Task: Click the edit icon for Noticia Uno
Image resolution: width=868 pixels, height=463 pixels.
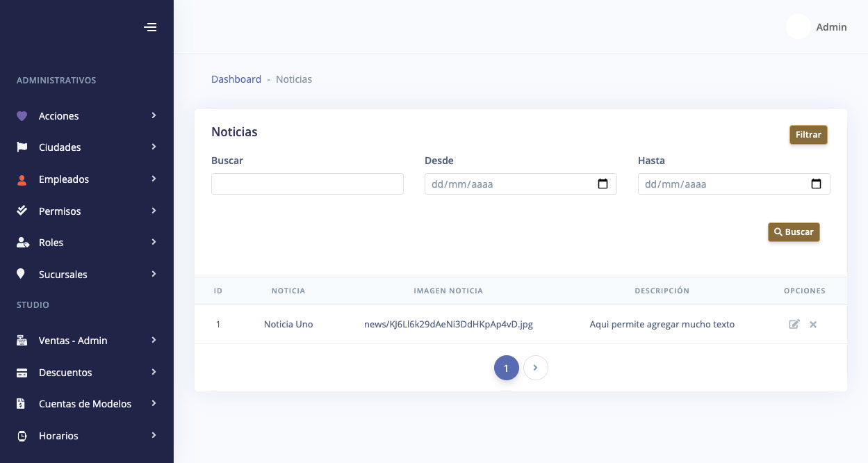Action: click(794, 324)
